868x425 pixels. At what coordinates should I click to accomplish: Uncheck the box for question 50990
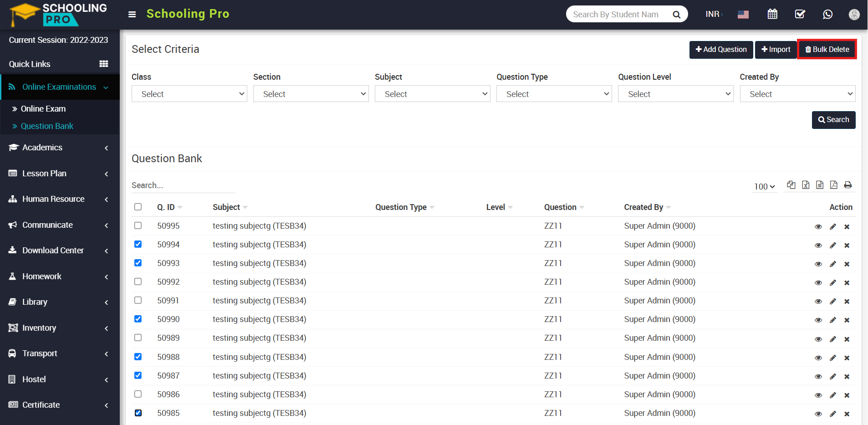pyautogui.click(x=138, y=319)
